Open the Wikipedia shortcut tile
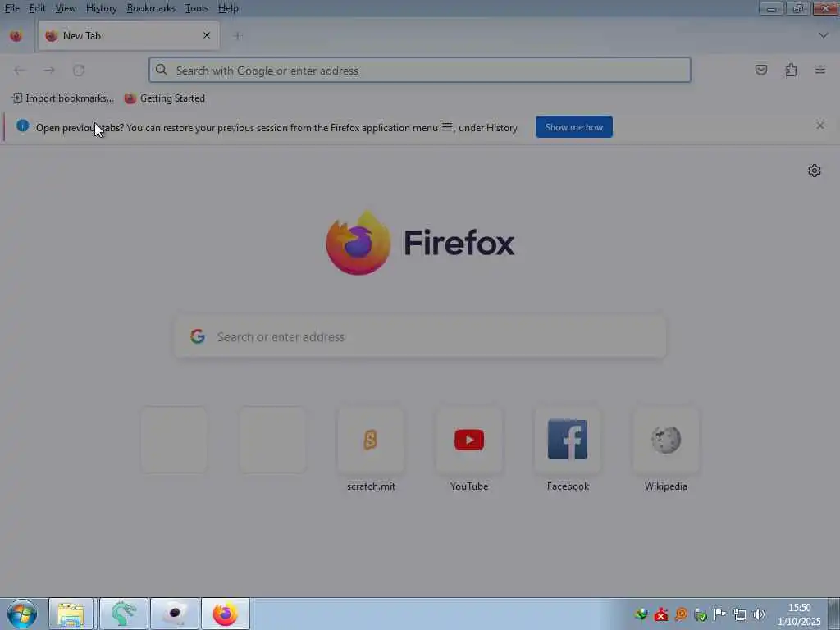This screenshot has width=840, height=630. tap(666, 440)
